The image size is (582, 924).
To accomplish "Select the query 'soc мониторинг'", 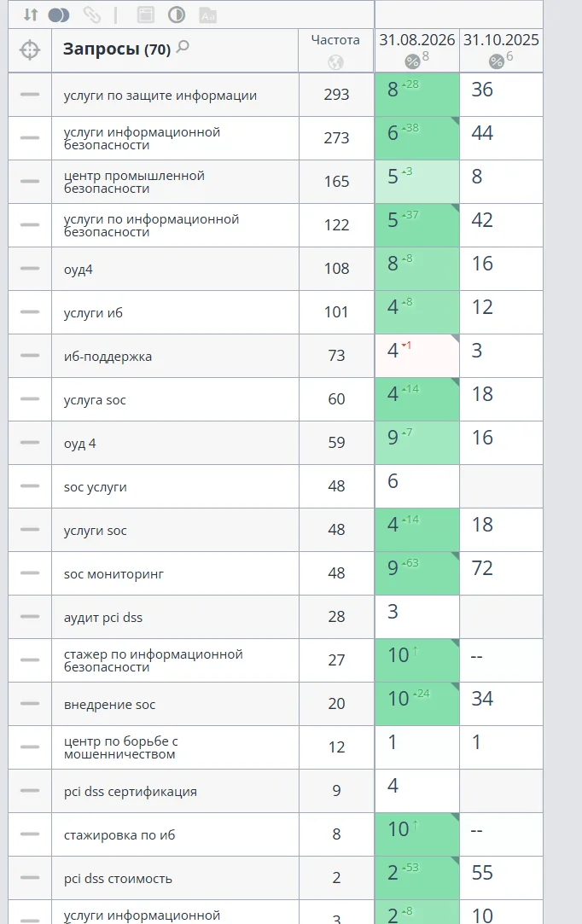I will tap(113, 574).
